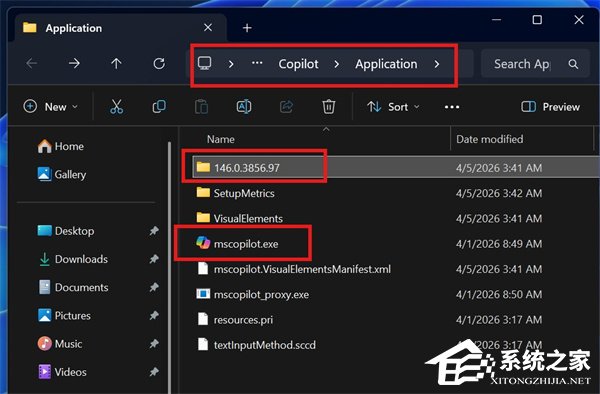Screen dimensions: 600x394
Task: Paste from clipboard icon
Action: 201,107
